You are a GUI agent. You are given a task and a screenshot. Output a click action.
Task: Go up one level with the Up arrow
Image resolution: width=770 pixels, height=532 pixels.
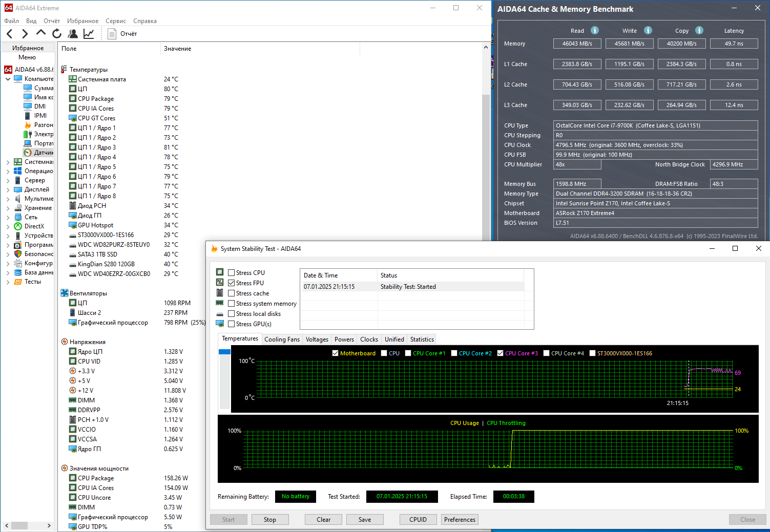pyautogui.click(x=41, y=33)
